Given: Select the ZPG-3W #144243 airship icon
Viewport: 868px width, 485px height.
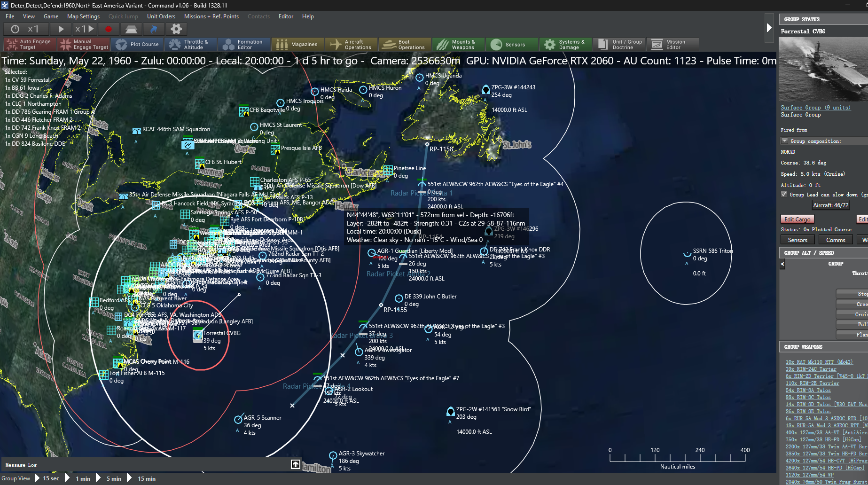Looking at the screenshot, I should (x=486, y=89).
